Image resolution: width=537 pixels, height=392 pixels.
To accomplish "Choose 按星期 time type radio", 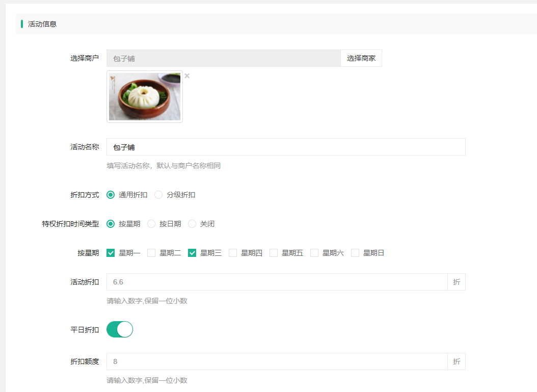I will (110, 224).
